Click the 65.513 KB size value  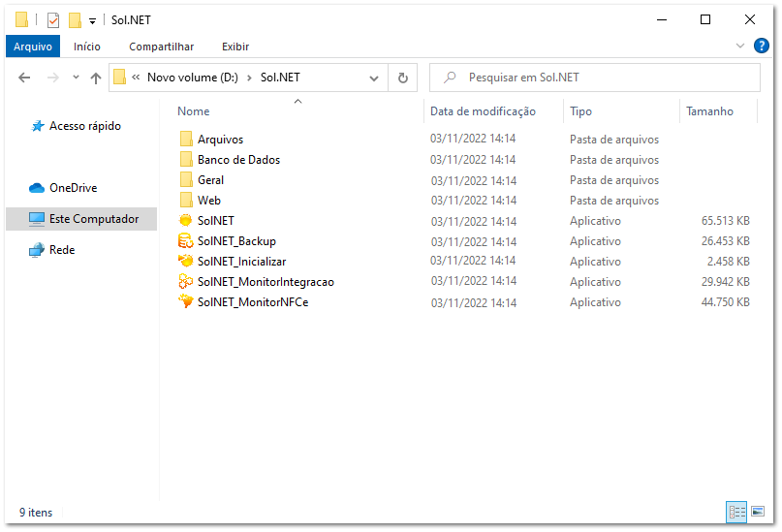click(725, 221)
